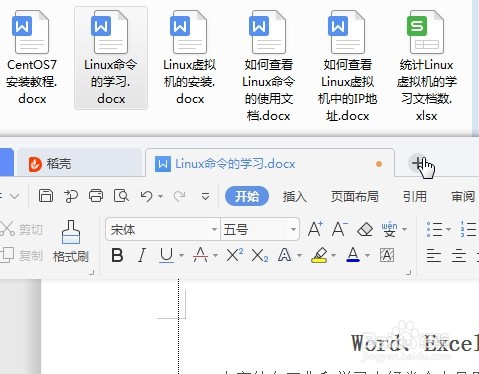Switch to Linux命令的学习.docx document tab
This screenshot has width=479, height=374.
click(x=269, y=164)
